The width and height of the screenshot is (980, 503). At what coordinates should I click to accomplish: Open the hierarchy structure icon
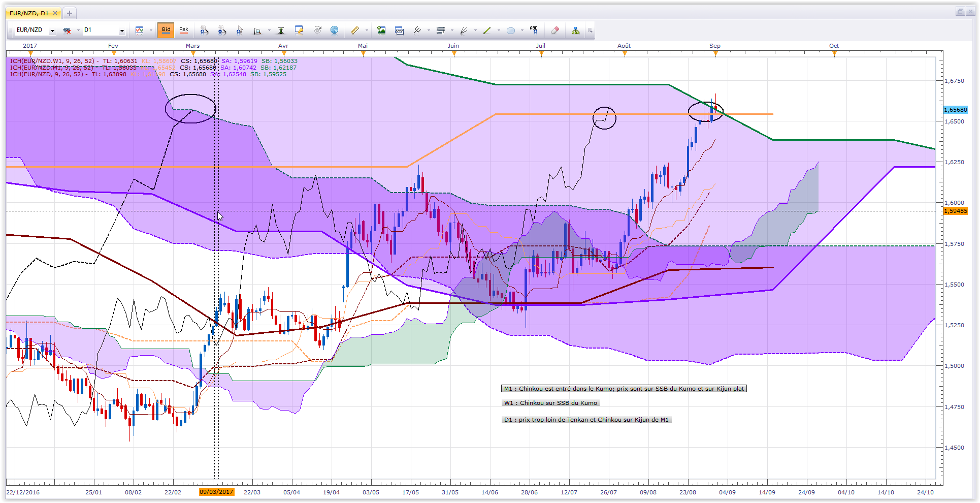click(575, 30)
